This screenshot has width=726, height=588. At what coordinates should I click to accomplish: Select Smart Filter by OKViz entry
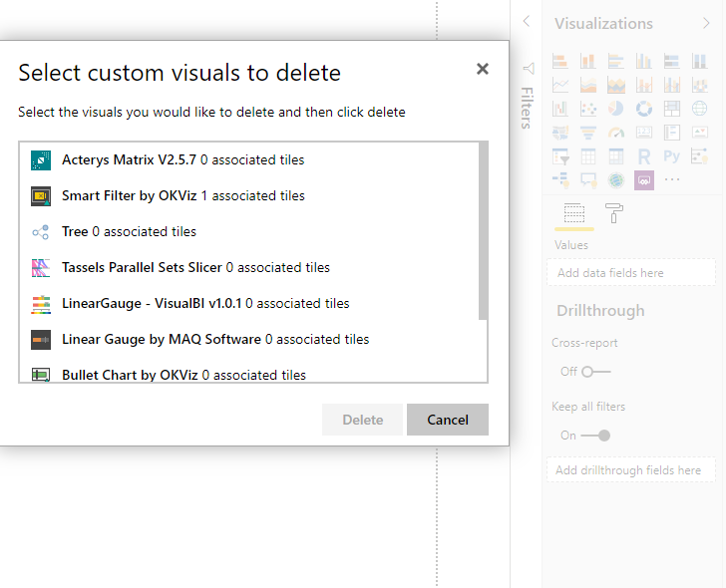[x=249, y=195]
